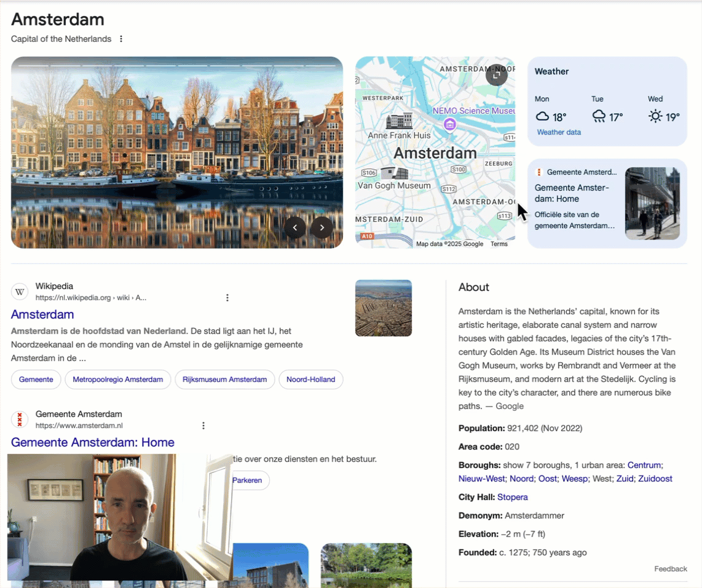The height and width of the screenshot is (588, 702).
Task: Open the Centrum borough link
Action: pyautogui.click(x=644, y=465)
